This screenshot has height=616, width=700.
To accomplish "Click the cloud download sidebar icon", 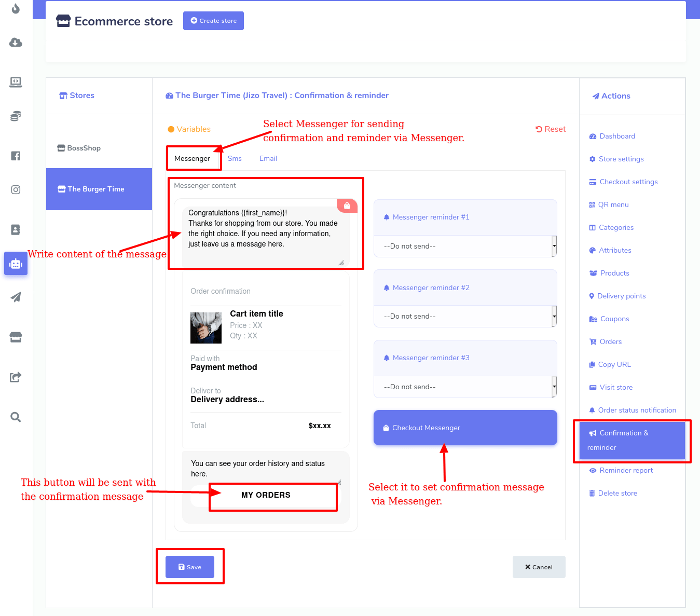I will [16, 43].
